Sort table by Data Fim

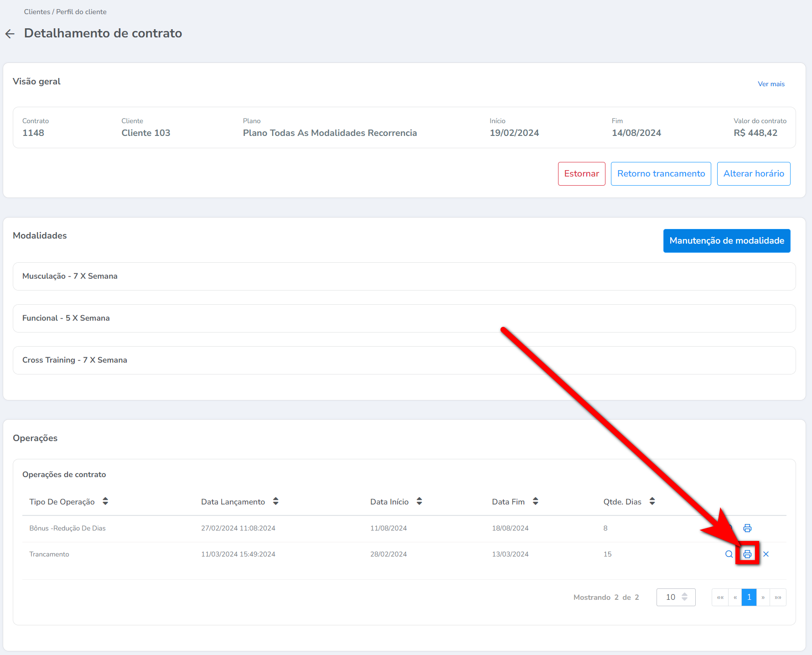535,501
